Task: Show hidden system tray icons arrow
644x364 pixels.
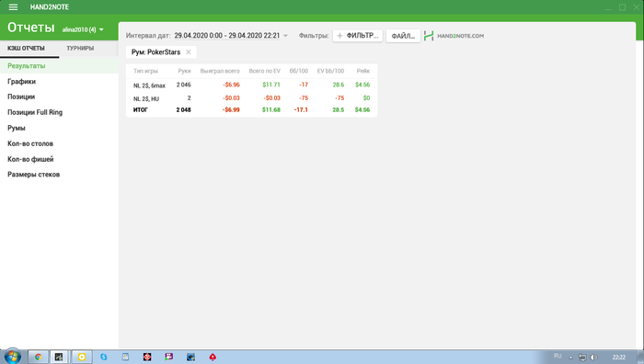Action: coord(570,358)
